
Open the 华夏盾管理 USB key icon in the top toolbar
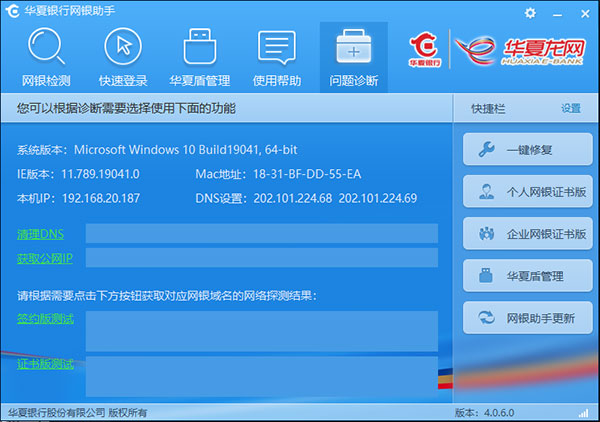click(200, 46)
